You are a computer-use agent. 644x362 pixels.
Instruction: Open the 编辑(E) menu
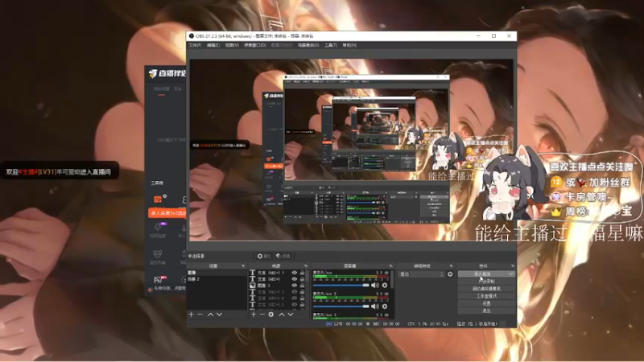pyautogui.click(x=213, y=45)
